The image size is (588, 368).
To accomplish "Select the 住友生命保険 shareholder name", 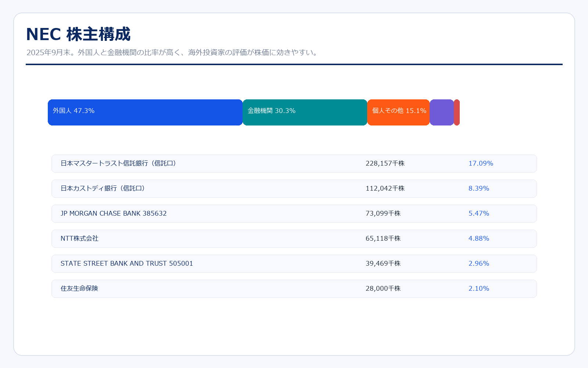I will click(79, 289).
